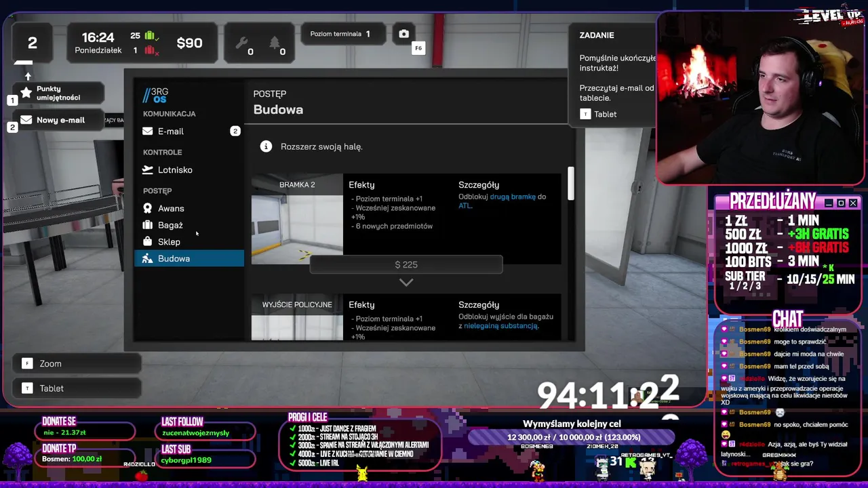Open Punkty umiejętności notification
The image size is (868, 488).
(58, 93)
